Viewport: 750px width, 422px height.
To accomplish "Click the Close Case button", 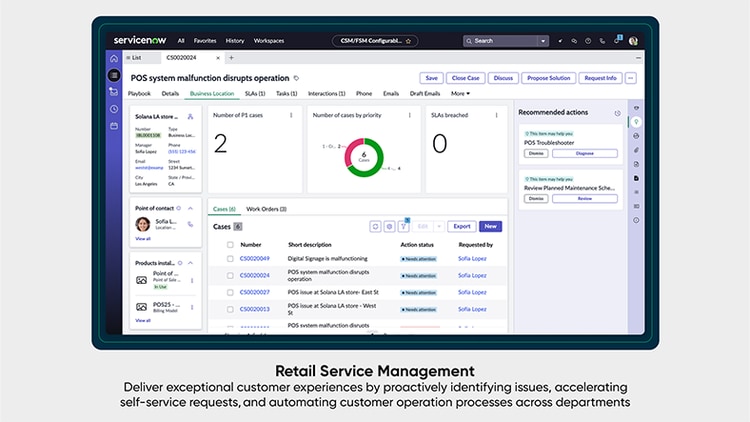I will pos(465,78).
